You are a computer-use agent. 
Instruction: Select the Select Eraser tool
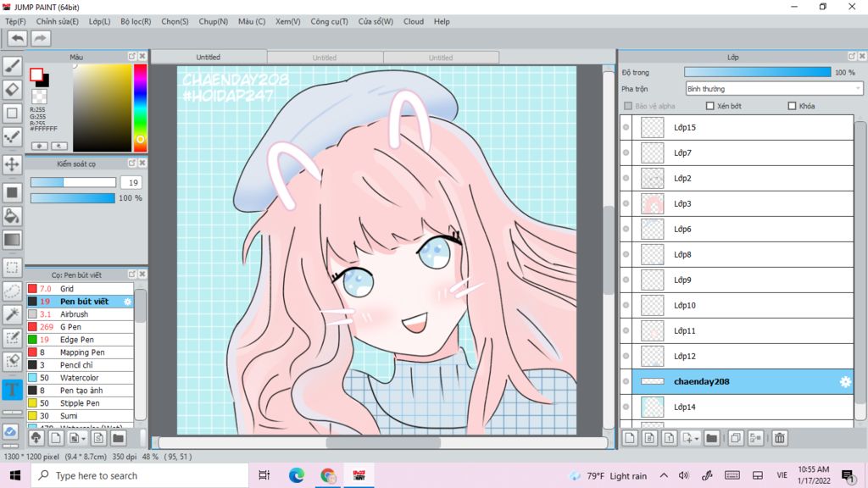coord(12,361)
